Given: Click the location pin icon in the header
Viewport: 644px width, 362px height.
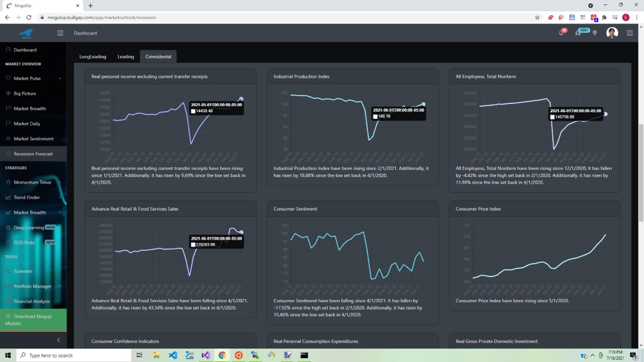Looking at the screenshot, I should pyautogui.click(x=595, y=33).
